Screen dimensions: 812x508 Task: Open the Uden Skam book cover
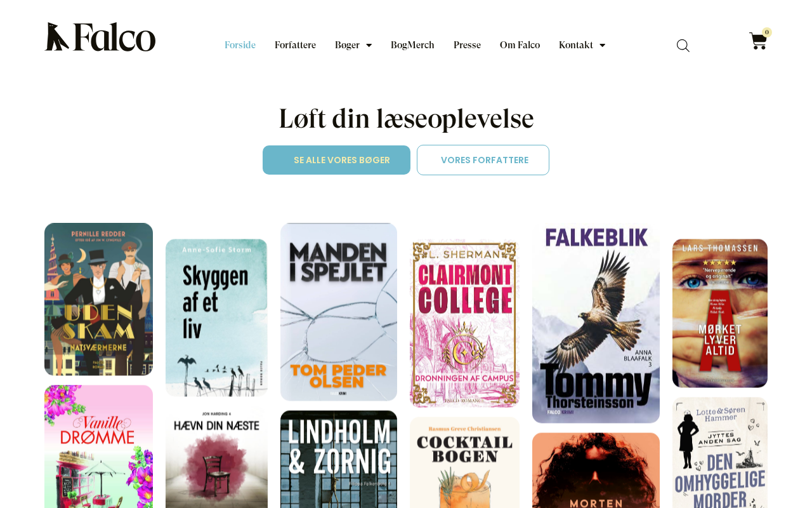98,299
